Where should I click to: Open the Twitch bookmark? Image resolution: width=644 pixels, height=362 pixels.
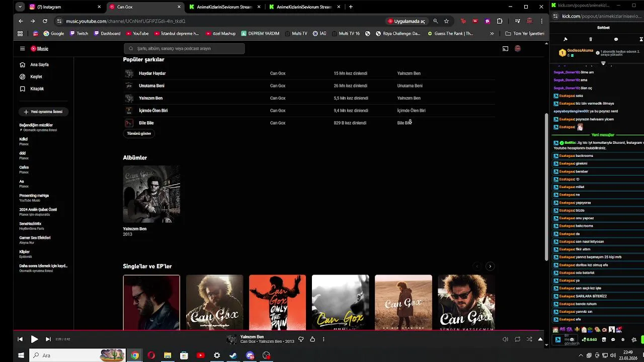[x=79, y=34]
